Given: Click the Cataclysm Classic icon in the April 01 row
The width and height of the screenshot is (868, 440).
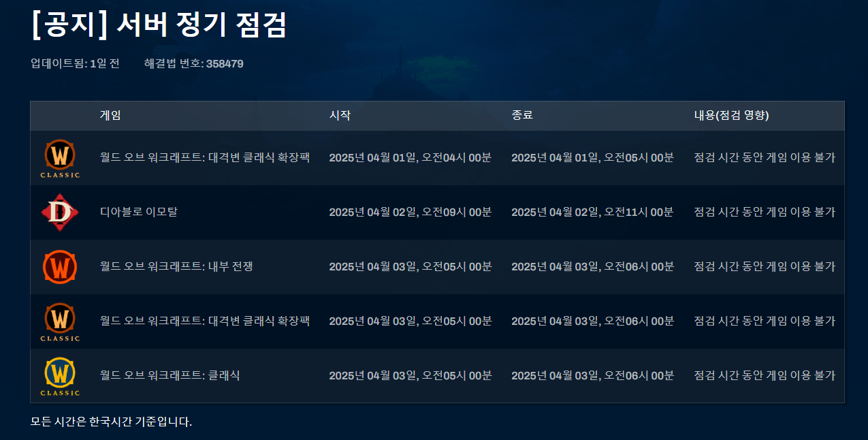Looking at the screenshot, I should [x=60, y=158].
